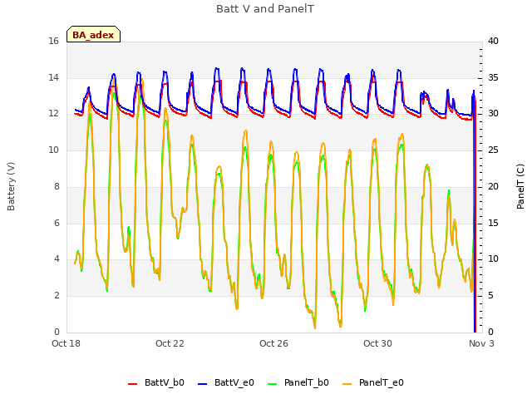Click the 20 tick on PanelT axis
Viewport: 532px width, 399px height.
493,186
